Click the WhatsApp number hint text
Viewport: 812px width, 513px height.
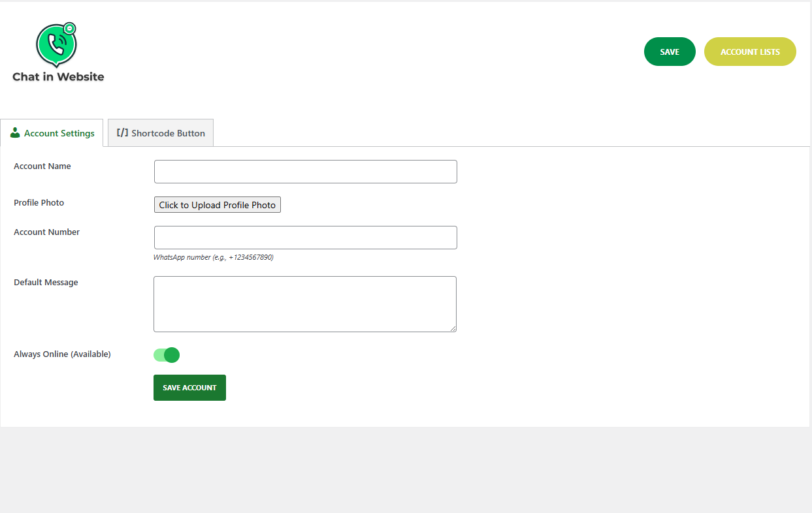click(x=214, y=257)
